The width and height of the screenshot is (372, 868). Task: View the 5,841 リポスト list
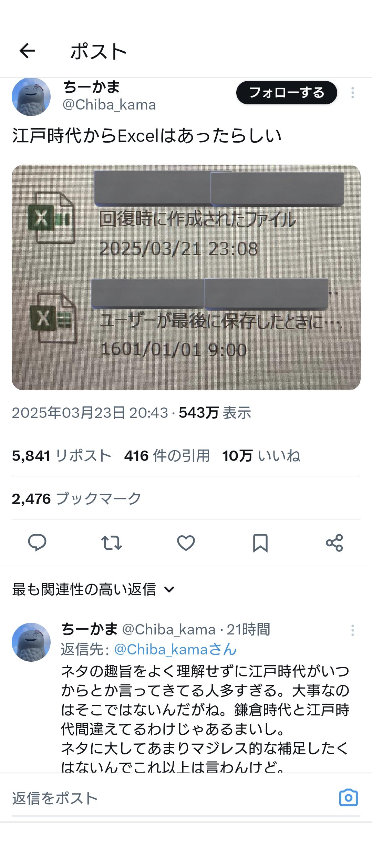click(x=62, y=456)
